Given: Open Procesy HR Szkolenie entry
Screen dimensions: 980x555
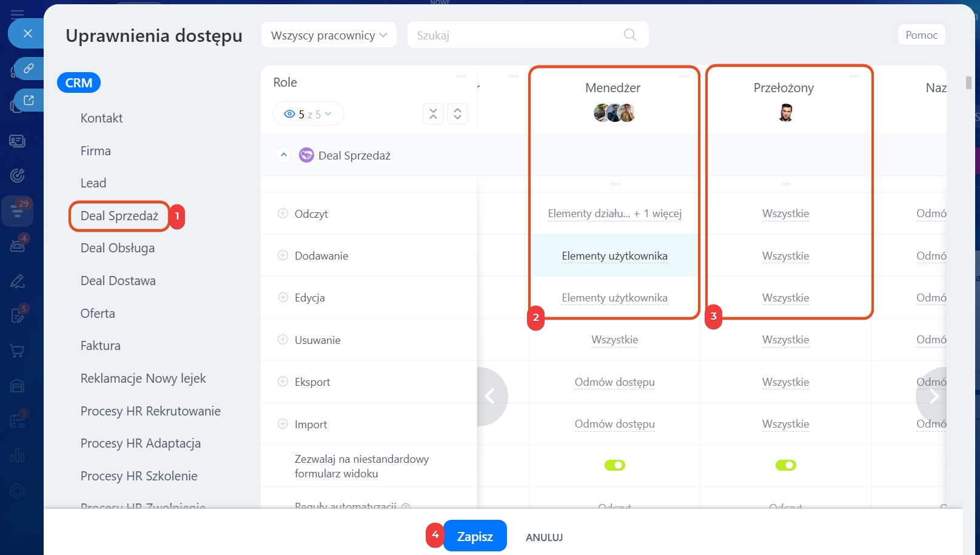Looking at the screenshot, I should pos(139,476).
